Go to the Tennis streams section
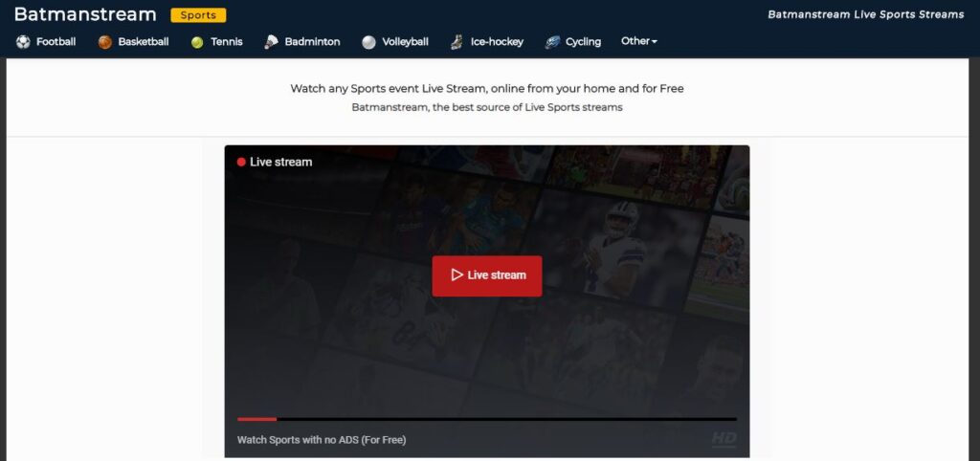 click(x=227, y=42)
